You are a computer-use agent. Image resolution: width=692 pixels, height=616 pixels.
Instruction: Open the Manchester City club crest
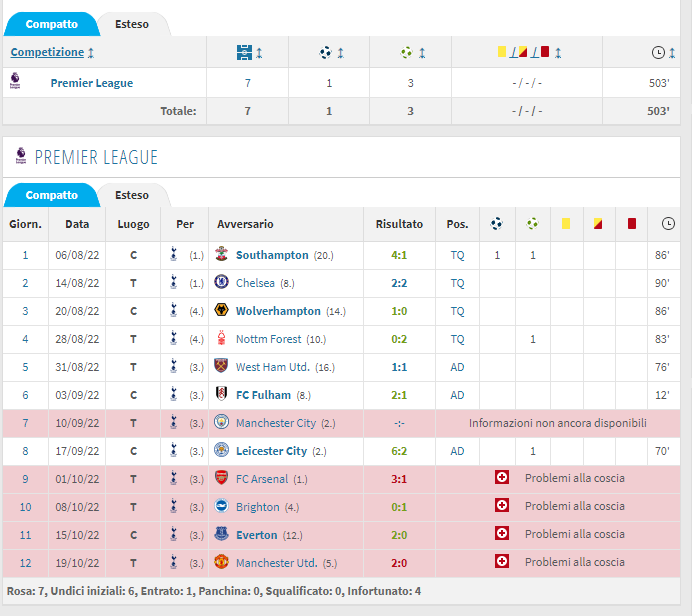(222, 422)
